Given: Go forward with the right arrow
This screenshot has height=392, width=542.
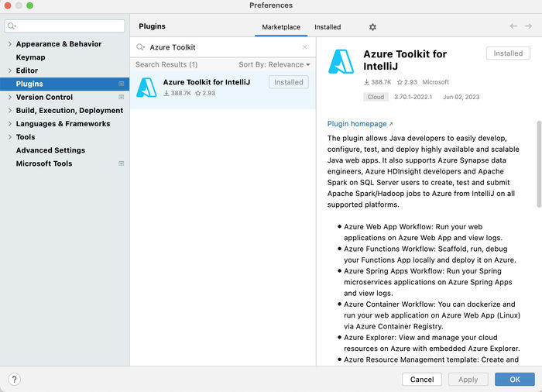Looking at the screenshot, I should (x=528, y=26).
